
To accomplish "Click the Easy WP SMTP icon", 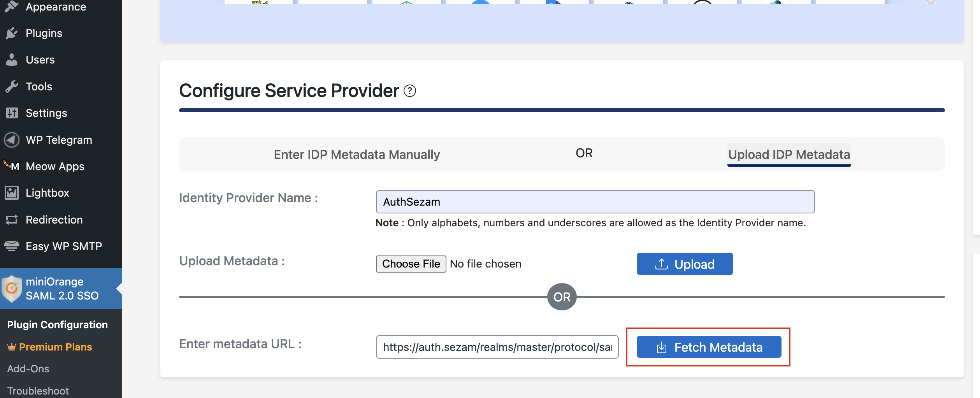I will [x=12, y=246].
